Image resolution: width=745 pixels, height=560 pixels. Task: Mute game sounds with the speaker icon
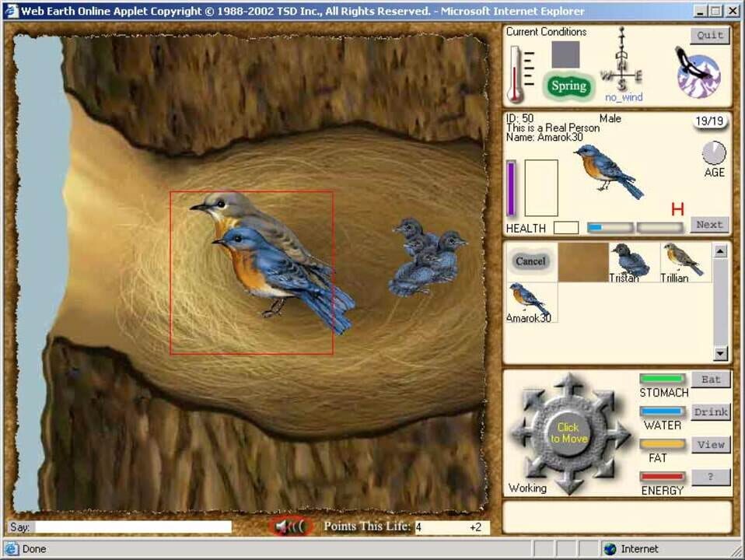point(287,527)
